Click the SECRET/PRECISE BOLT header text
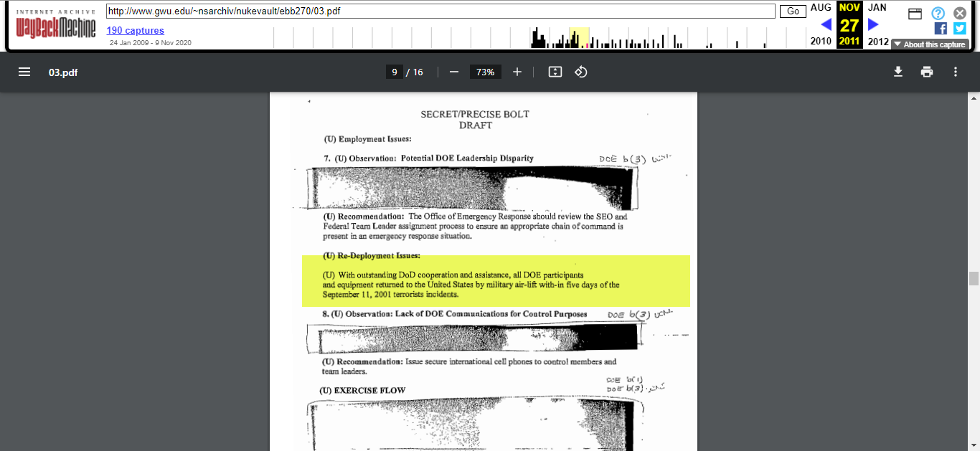 [x=475, y=114]
